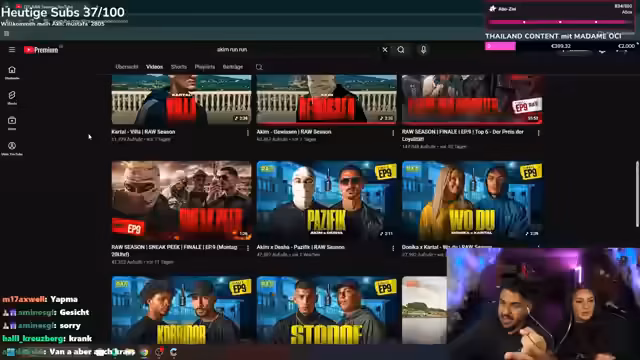
Task: Open options menu for Akim - Gewissen video
Action: [x=393, y=133]
